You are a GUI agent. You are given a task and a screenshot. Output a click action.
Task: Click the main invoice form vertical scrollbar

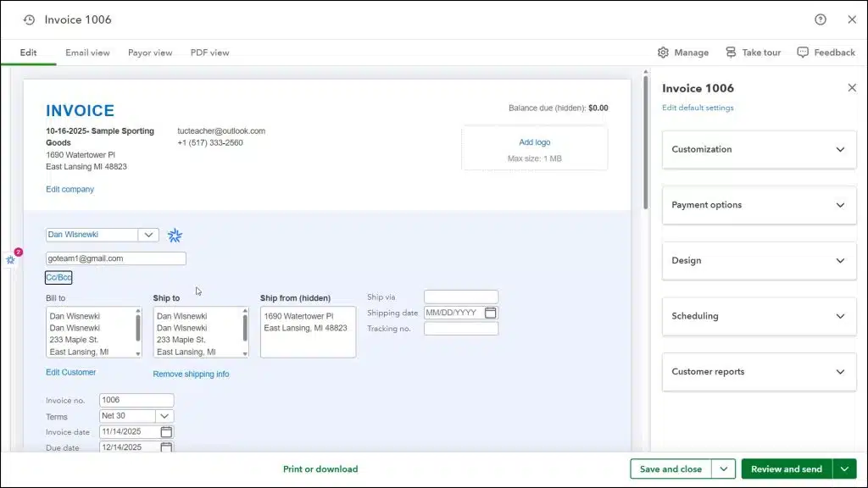click(x=645, y=142)
